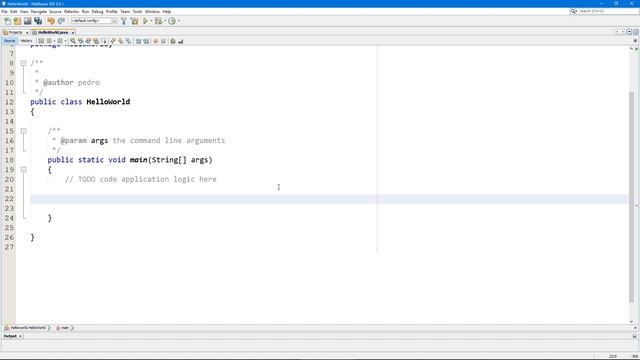The height and width of the screenshot is (360, 640).
Task: Click the Undo toolbar icon
Action: pyautogui.click(x=51, y=21)
